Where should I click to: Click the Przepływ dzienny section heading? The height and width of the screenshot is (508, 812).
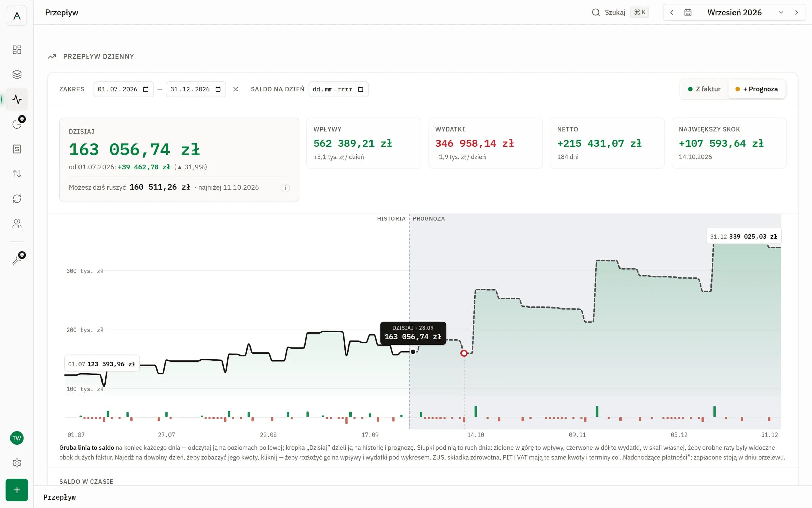[x=98, y=57]
